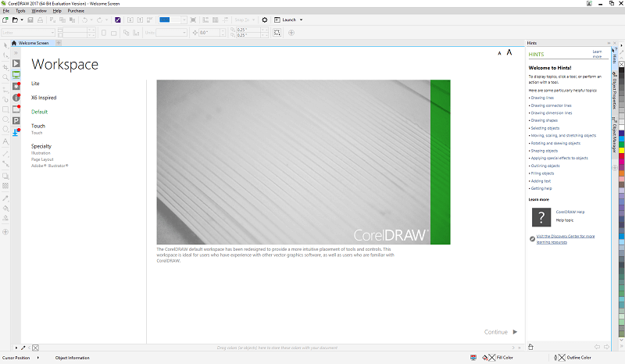This screenshot has width=625, height=364.
Task: Decrease text size with small A
Action: coord(499,53)
